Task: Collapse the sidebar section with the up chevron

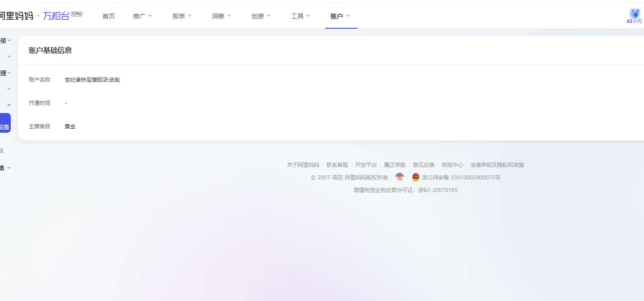Action: click(9, 105)
